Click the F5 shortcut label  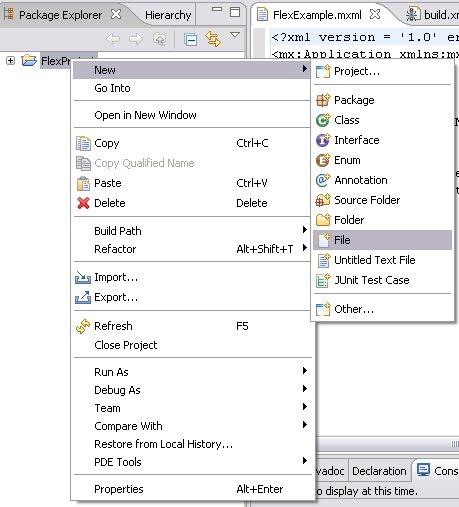242,326
